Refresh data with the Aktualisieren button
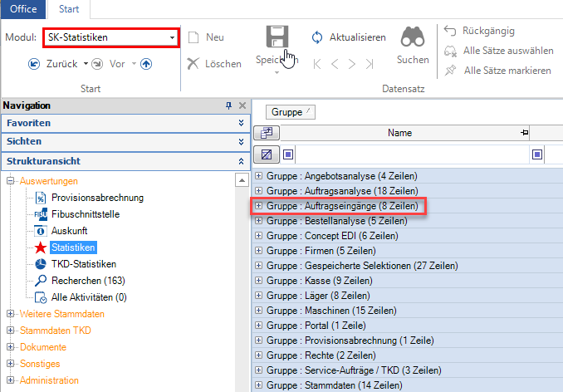563x392 pixels. click(349, 37)
